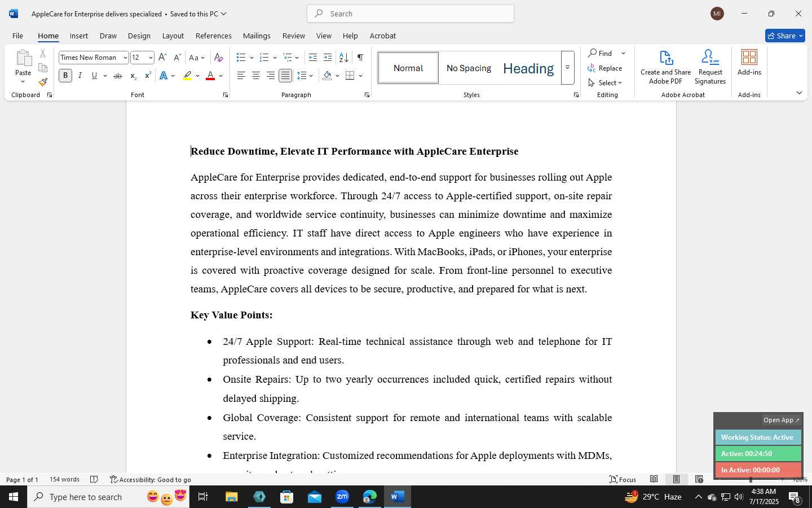Switch to Web Layout view icon
This screenshot has width=812, height=508.
699,479
